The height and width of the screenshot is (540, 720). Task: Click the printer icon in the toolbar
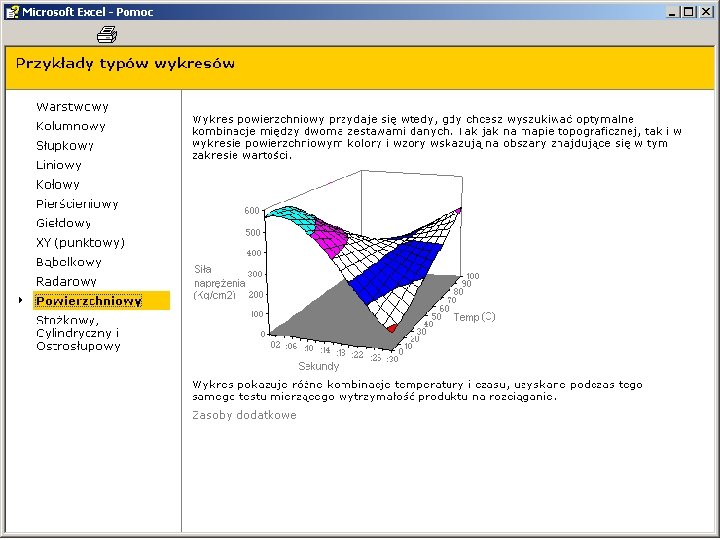tap(107, 34)
